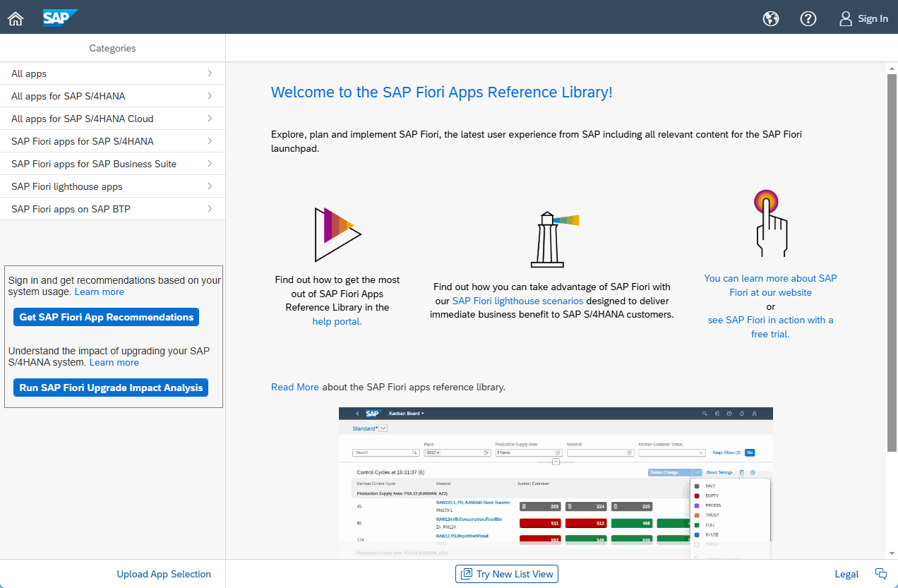Expand SAP Fiori lighthouse apps chevron
Image resolution: width=898 pixels, height=588 pixels.
coord(210,186)
